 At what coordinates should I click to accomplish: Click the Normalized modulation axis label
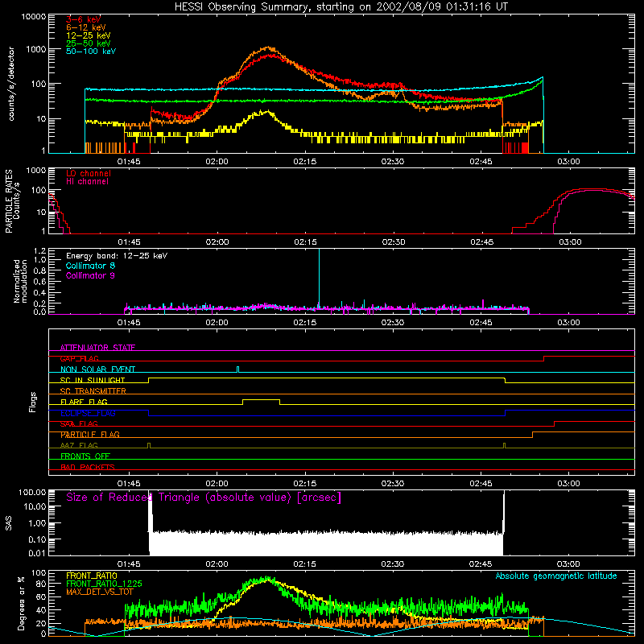coord(20,281)
